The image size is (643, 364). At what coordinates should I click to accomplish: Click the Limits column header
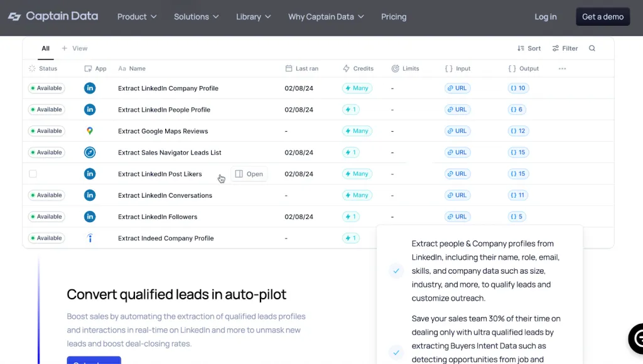(406, 68)
